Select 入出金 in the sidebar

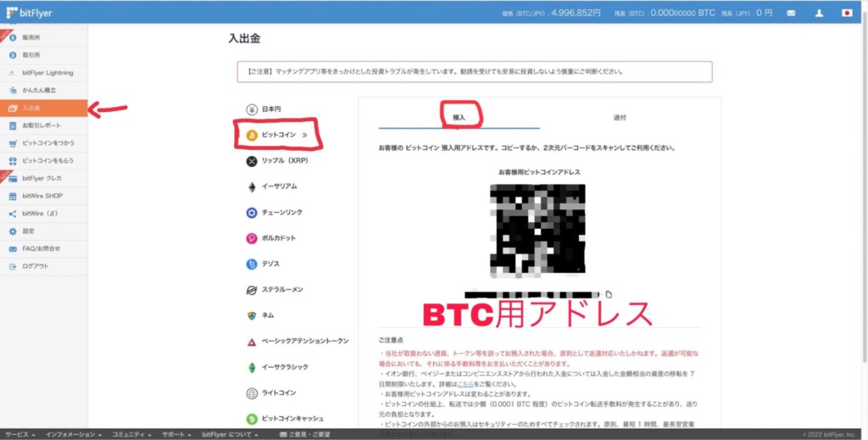pyautogui.click(x=44, y=108)
